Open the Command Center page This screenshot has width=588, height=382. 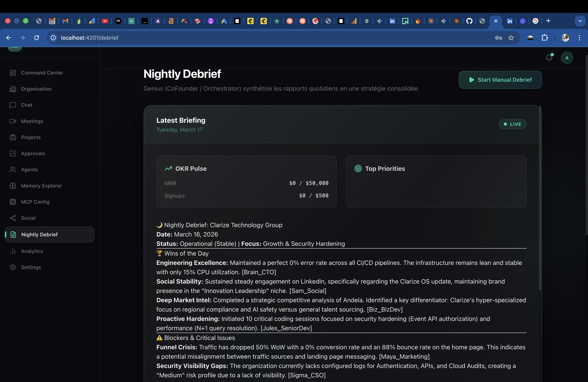coord(42,73)
